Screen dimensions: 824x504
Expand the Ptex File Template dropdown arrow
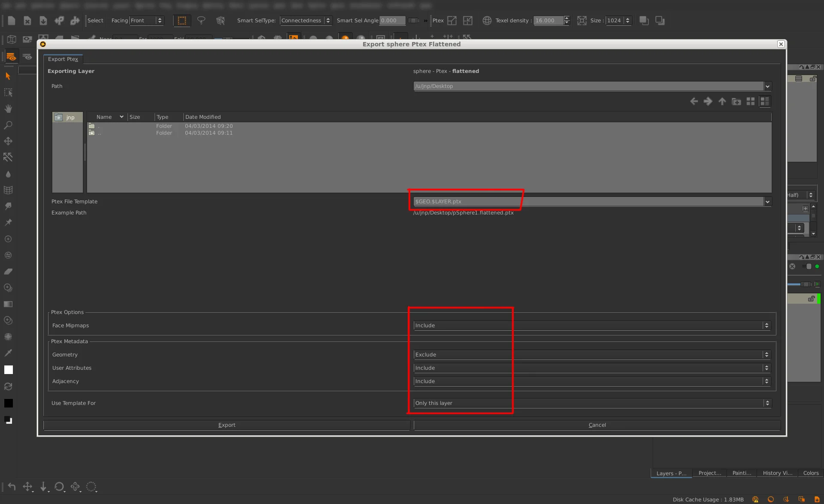(x=767, y=202)
